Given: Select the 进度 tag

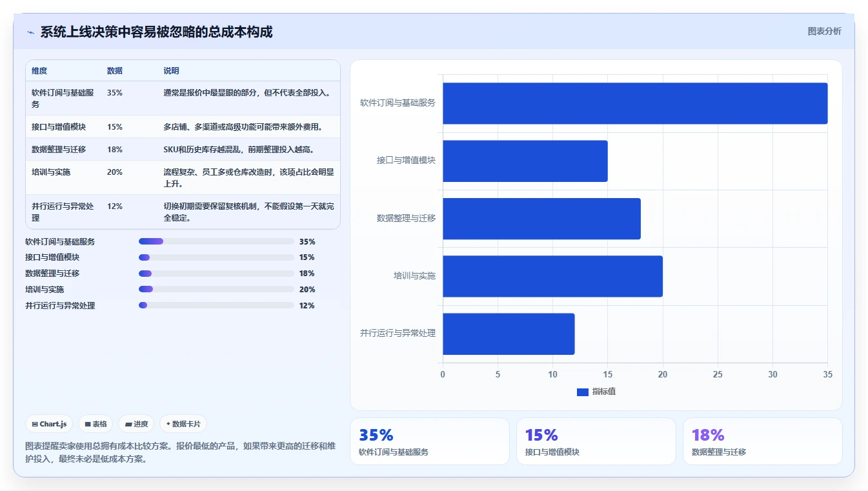Looking at the screenshot, I should pyautogui.click(x=136, y=424).
